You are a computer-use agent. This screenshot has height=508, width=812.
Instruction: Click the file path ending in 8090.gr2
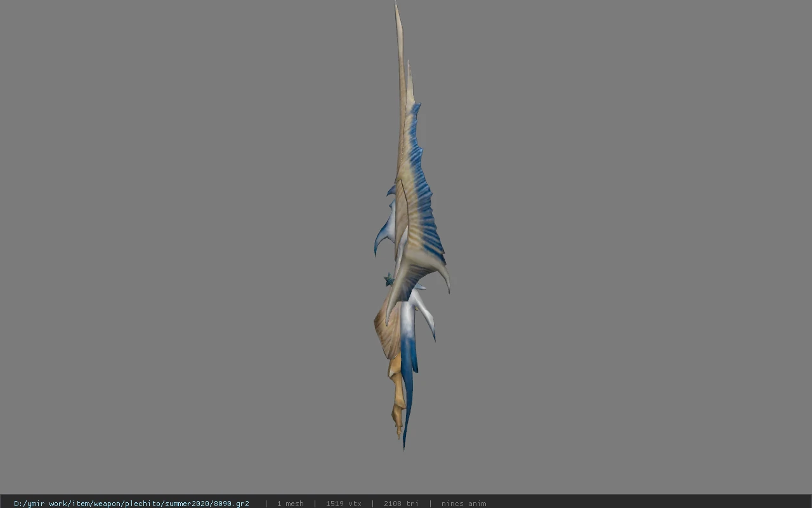[x=131, y=504]
